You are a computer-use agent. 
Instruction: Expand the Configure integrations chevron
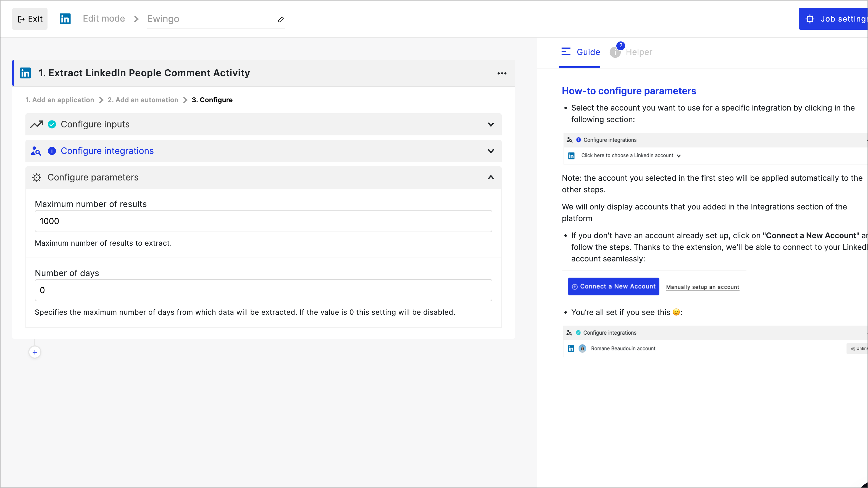[491, 151]
